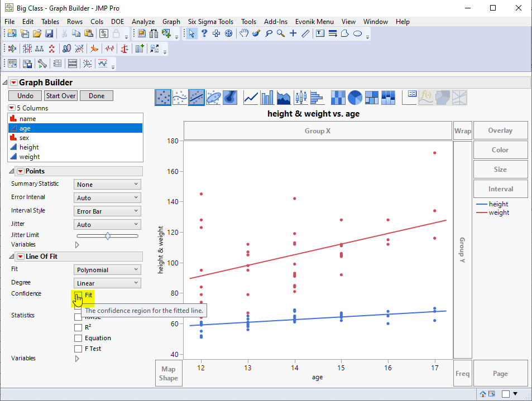Collapse the Line Of Fit panel

[12, 257]
